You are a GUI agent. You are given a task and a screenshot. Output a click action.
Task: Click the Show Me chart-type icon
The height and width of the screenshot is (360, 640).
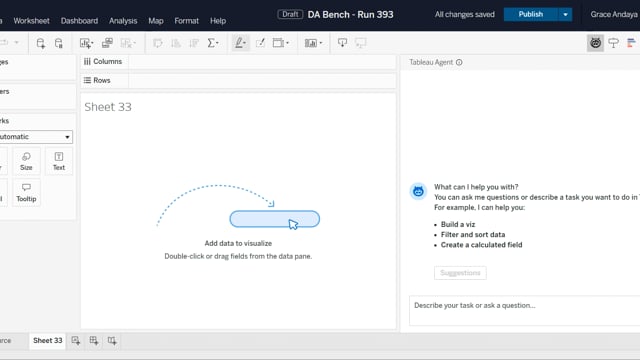coord(311,43)
